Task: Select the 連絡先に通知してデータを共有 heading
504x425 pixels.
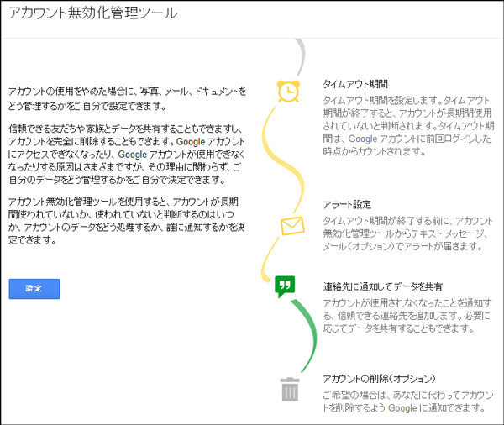Action: pos(382,286)
